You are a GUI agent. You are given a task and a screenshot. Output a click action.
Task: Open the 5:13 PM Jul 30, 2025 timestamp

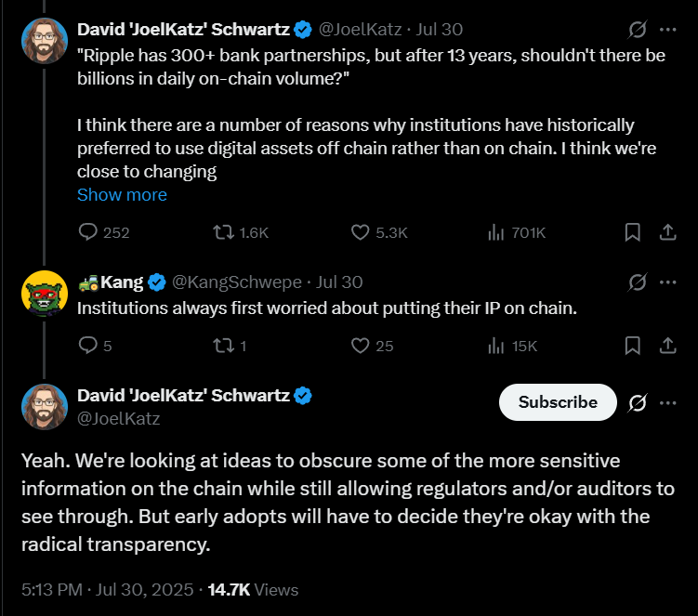[x=106, y=590]
